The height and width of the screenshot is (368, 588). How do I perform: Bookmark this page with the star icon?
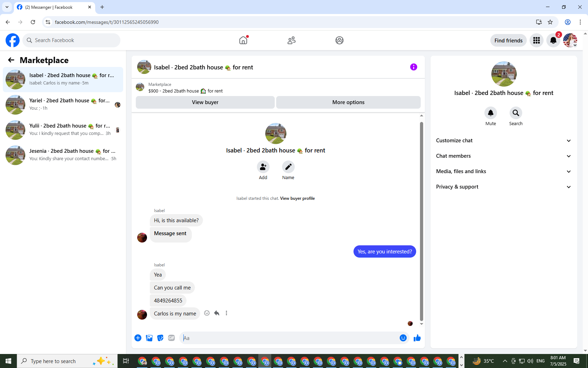(550, 22)
